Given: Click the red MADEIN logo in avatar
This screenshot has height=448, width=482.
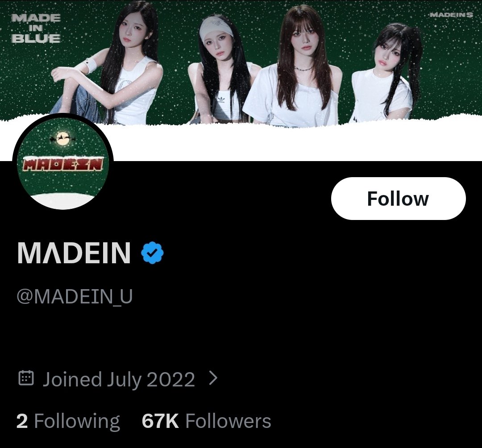Looking at the screenshot, I should click(x=63, y=164).
